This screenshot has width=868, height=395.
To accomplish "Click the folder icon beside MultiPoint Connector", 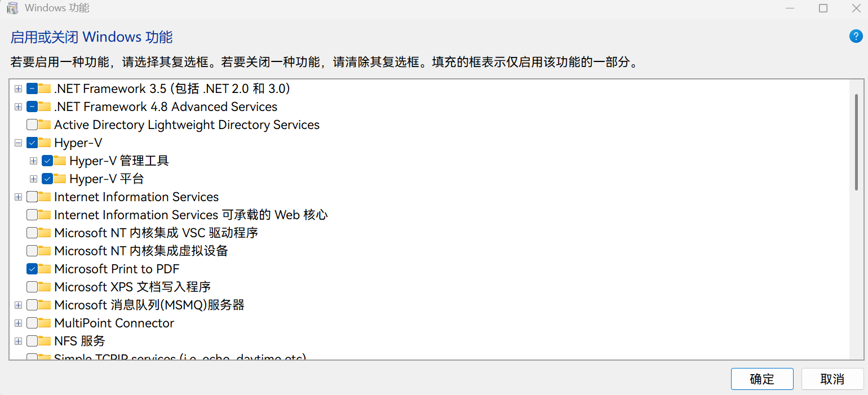I will point(45,323).
